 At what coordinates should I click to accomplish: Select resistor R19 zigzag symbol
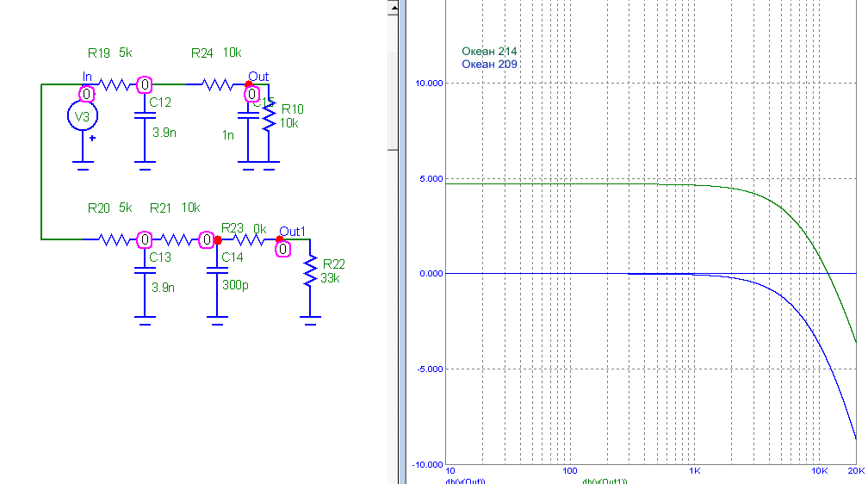[114, 84]
